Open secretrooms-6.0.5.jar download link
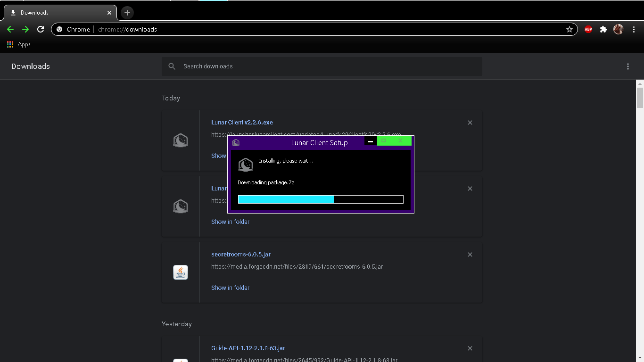The height and width of the screenshot is (362, 644). [x=240, y=255]
